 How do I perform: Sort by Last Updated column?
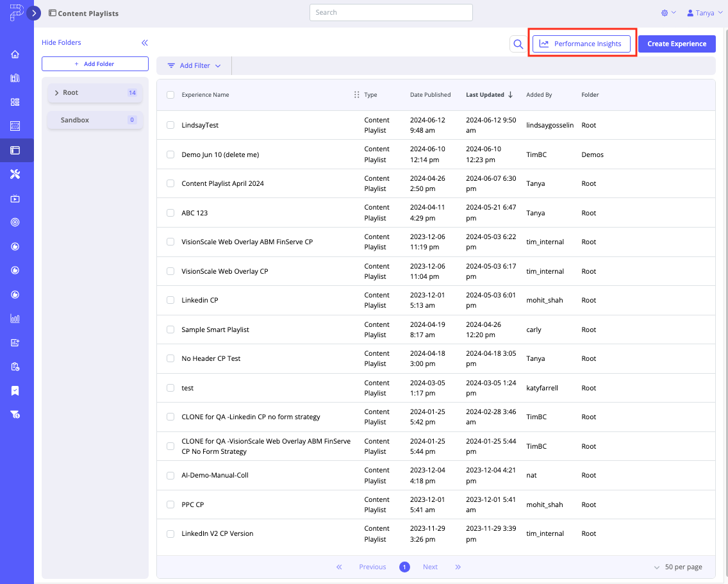[490, 95]
